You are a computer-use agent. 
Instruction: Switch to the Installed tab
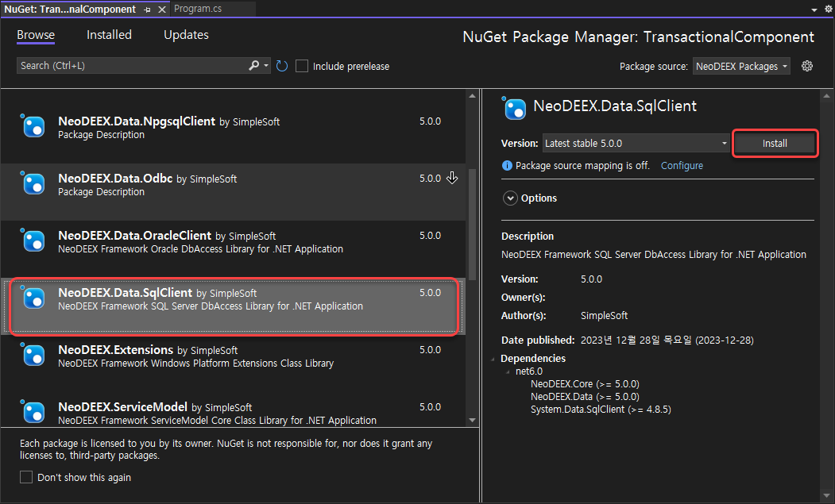tap(109, 35)
